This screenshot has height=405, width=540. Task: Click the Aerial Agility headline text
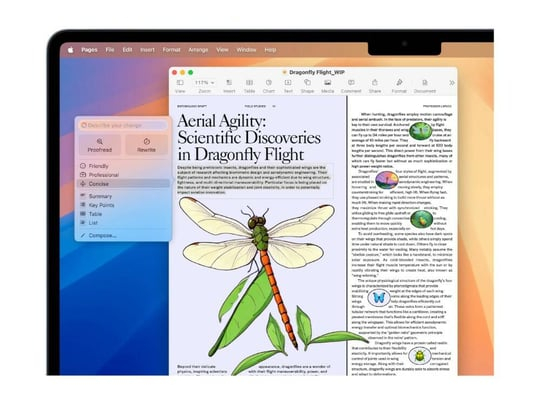click(249, 138)
